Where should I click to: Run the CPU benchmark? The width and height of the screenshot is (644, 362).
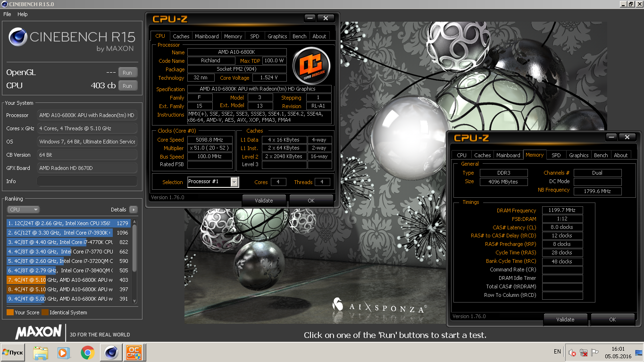[127, 86]
